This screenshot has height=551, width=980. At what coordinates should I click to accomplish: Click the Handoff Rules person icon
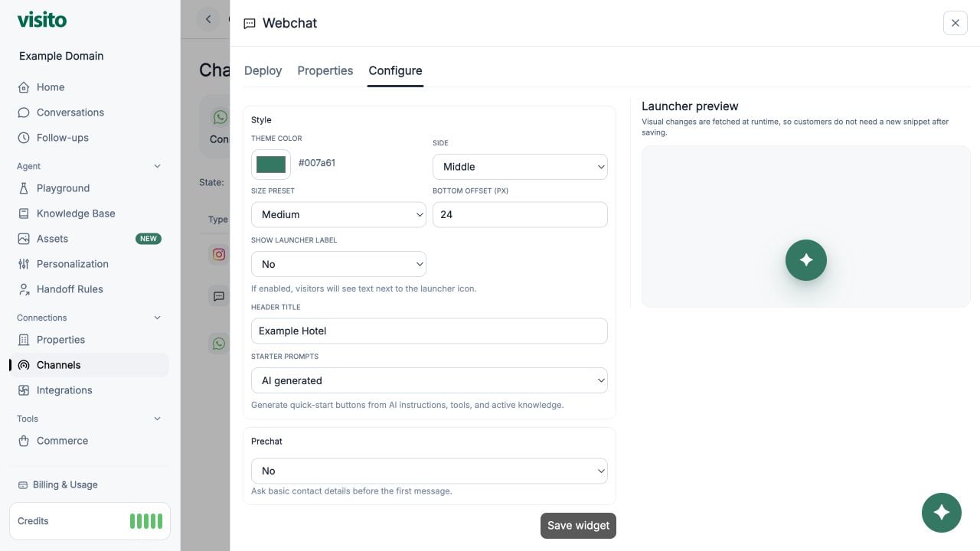coord(24,289)
